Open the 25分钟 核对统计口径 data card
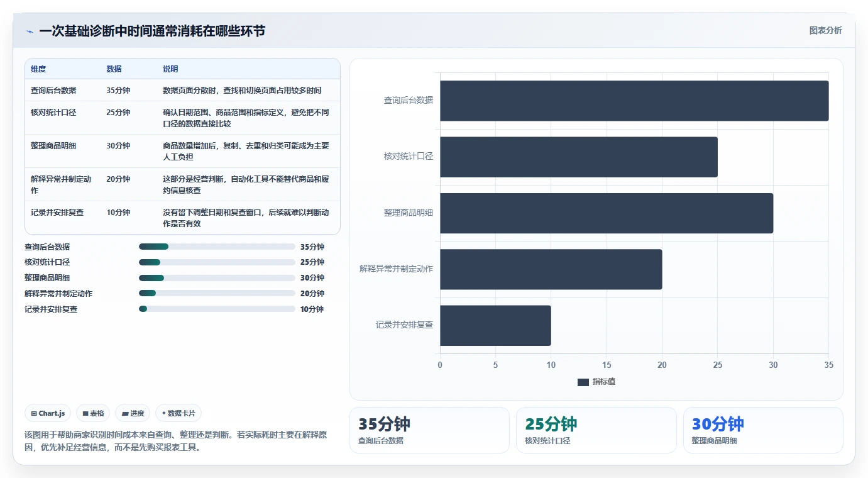This screenshot has width=868, height=478. click(596, 430)
